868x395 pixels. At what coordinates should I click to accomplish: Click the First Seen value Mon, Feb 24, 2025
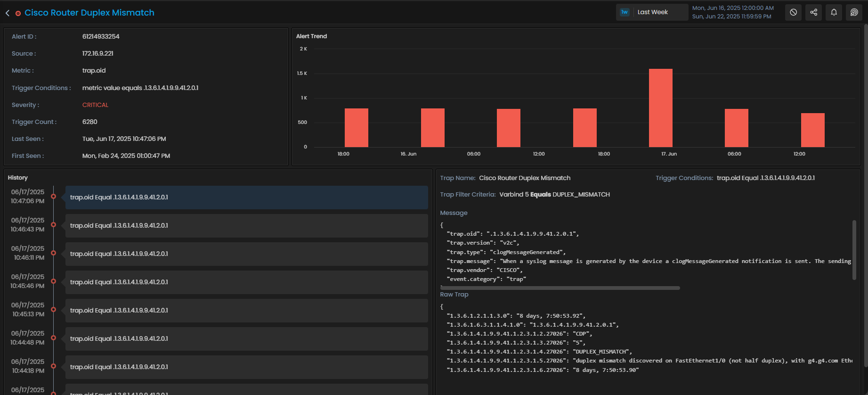[x=126, y=156]
